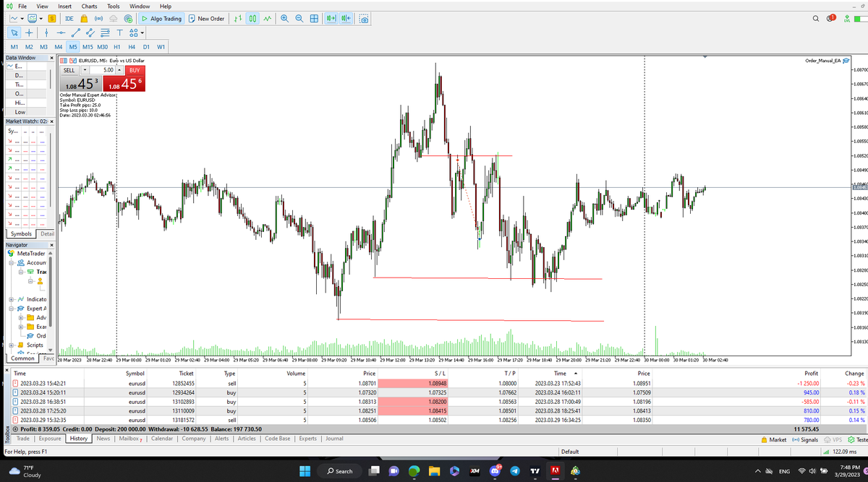
Task: Switch to Common tab in Navigator
Action: coord(23,358)
